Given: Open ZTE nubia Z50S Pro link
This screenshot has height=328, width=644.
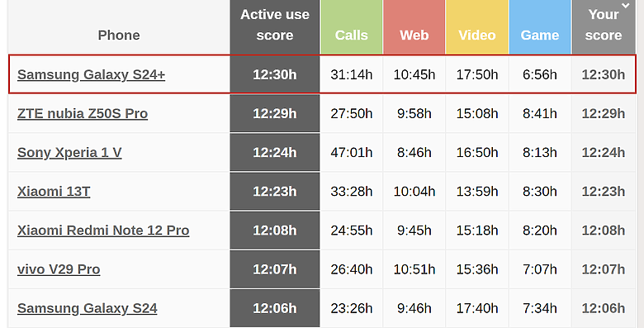Looking at the screenshot, I should [x=83, y=113].
